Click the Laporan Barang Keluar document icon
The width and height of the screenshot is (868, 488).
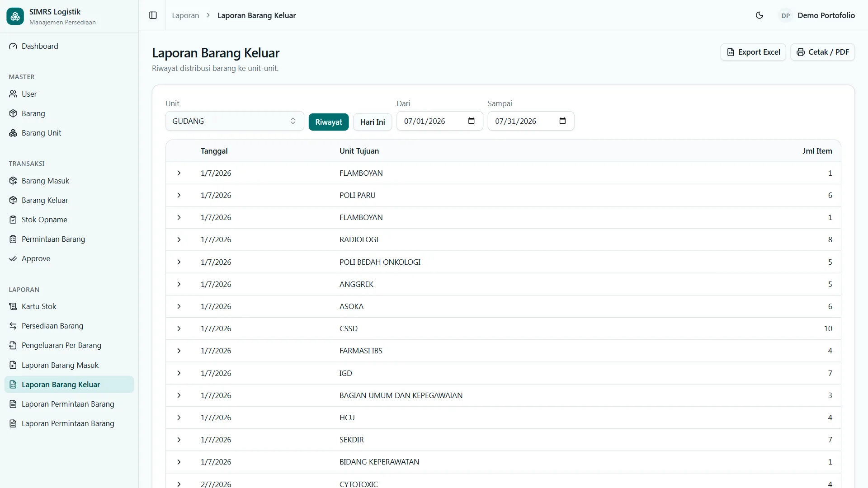click(13, 385)
